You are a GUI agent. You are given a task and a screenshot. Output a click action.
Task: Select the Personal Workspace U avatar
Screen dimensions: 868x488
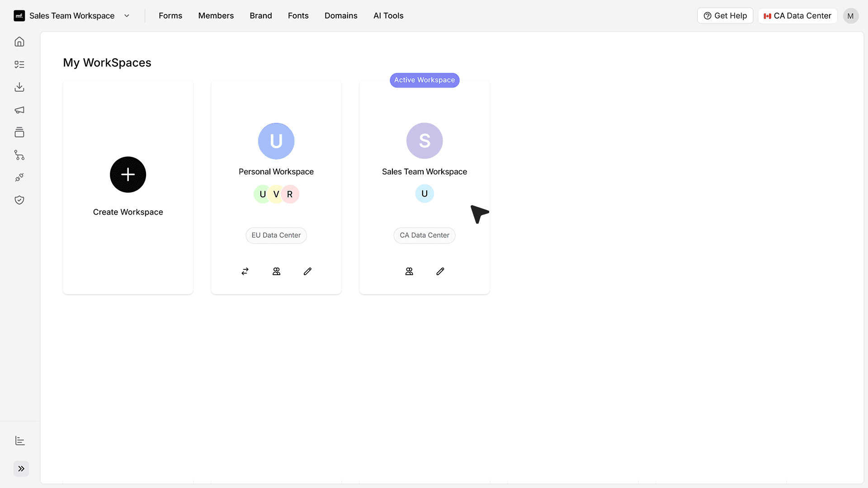(276, 141)
